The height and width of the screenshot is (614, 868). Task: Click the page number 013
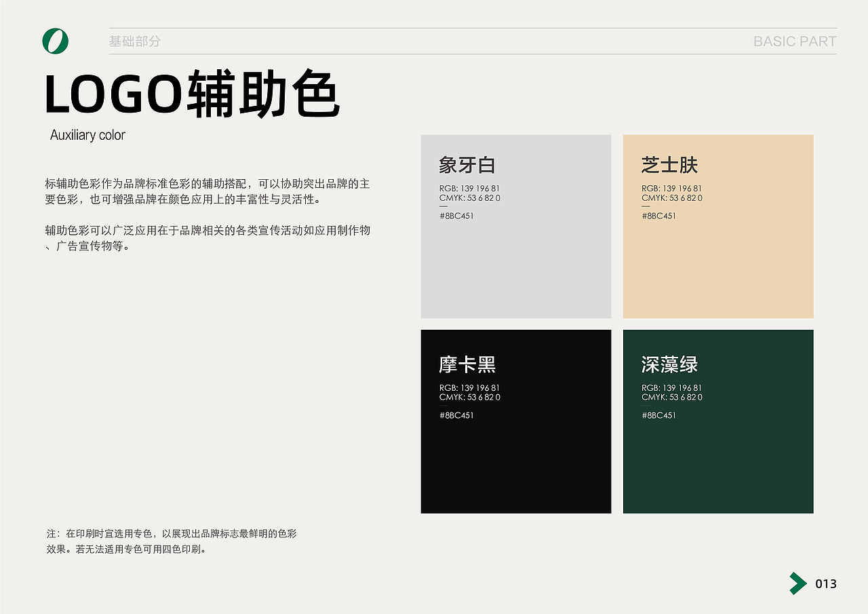pyautogui.click(x=825, y=583)
